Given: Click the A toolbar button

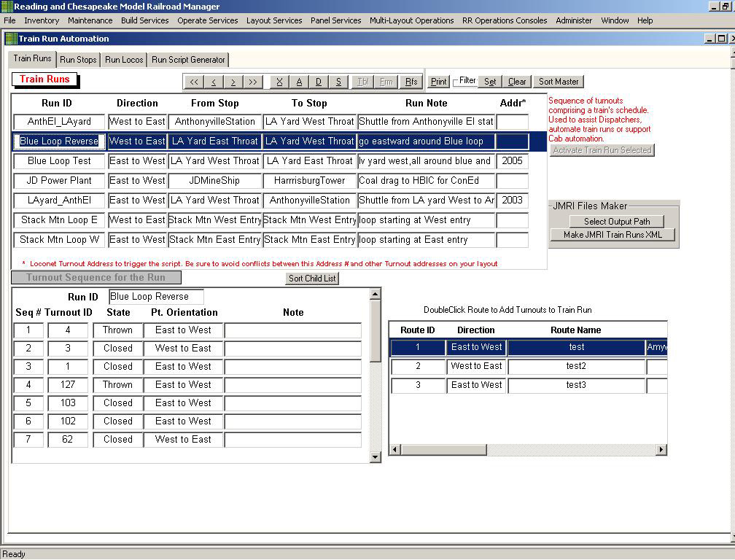Looking at the screenshot, I should (299, 82).
